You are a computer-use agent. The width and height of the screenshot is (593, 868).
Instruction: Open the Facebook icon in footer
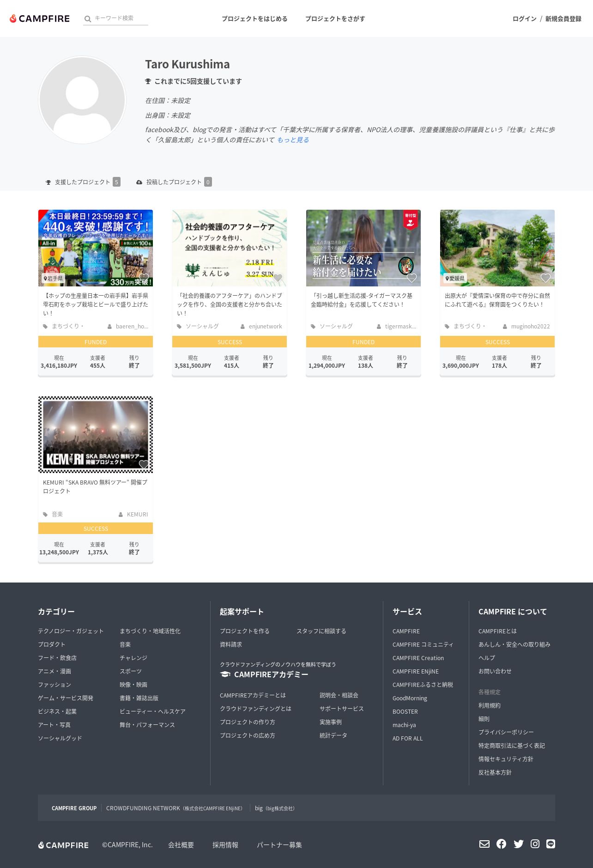[501, 844]
